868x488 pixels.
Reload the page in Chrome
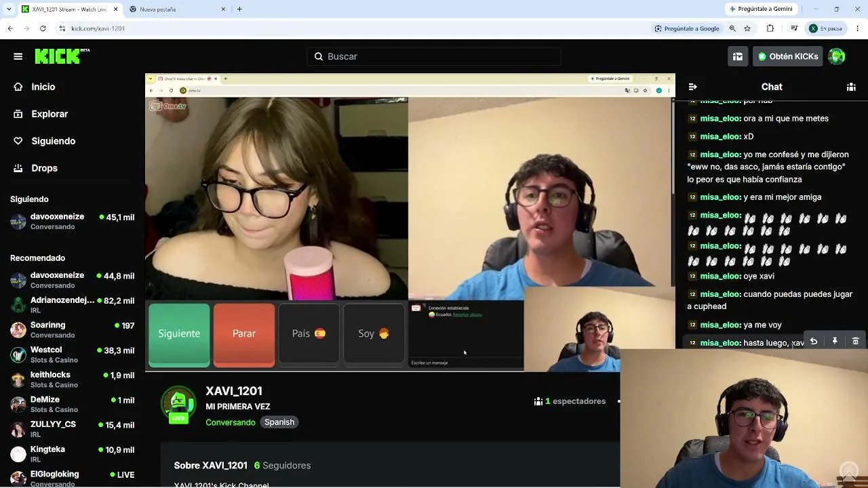(43, 28)
